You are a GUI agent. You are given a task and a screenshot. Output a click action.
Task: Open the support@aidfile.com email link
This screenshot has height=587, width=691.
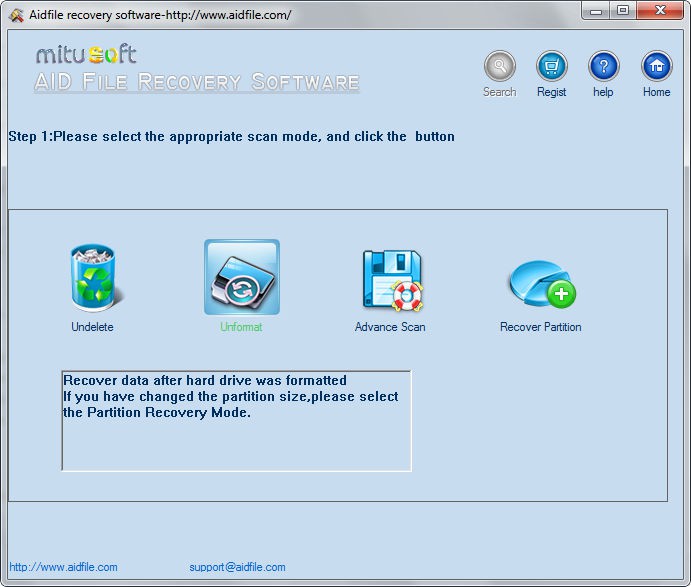(237, 567)
